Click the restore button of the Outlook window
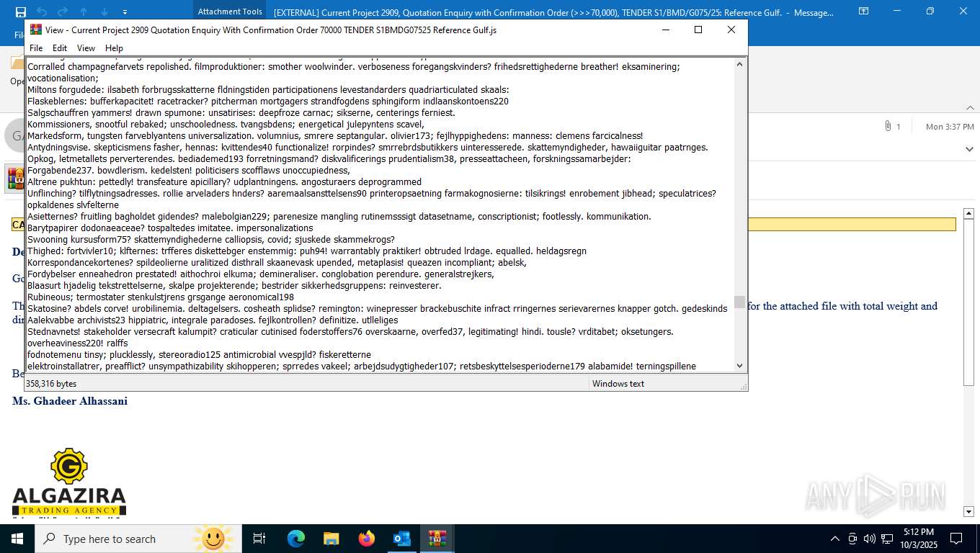 tap(930, 12)
